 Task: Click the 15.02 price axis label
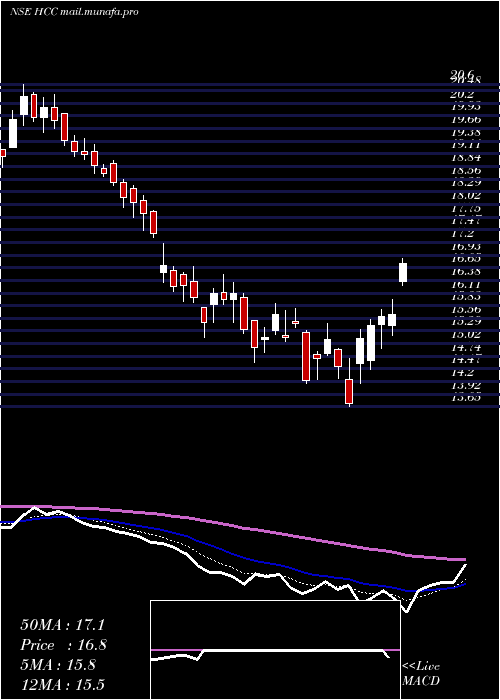click(466, 334)
